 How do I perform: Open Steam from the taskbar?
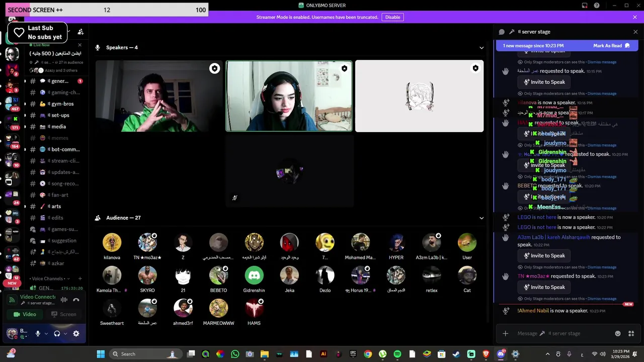coord(456,354)
